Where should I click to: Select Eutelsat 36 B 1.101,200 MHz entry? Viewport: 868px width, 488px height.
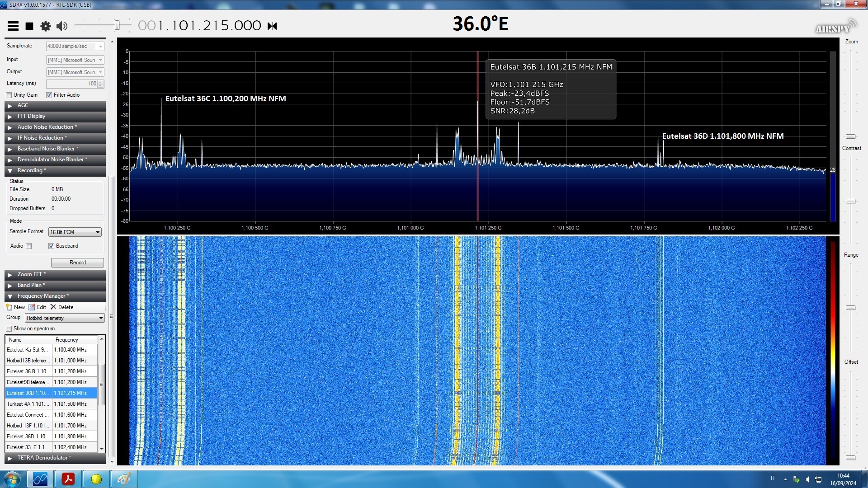click(x=51, y=371)
